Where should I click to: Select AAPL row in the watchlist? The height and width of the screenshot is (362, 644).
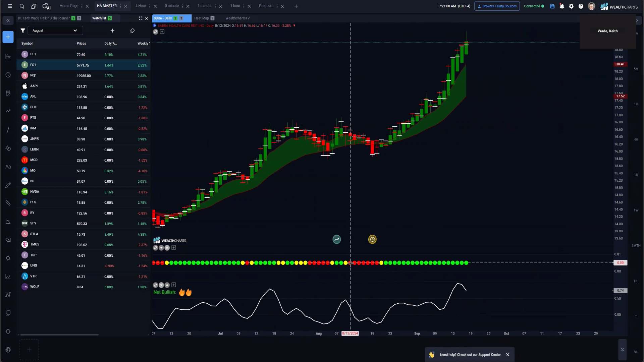point(84,86)
